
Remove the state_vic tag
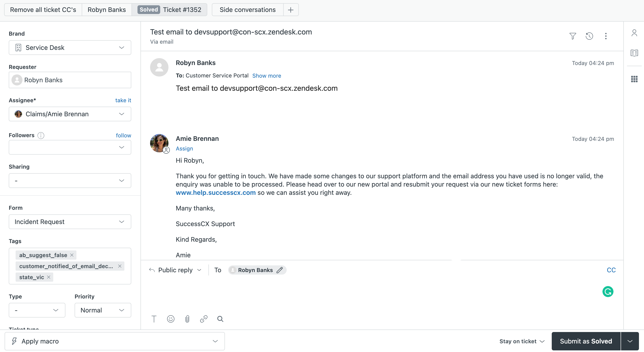point(49,277)
